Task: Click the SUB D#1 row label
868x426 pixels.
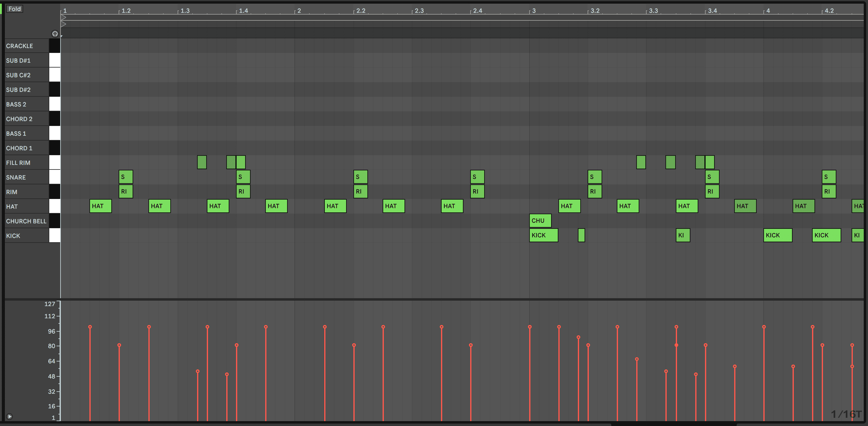Action: (x=18, y=61)
